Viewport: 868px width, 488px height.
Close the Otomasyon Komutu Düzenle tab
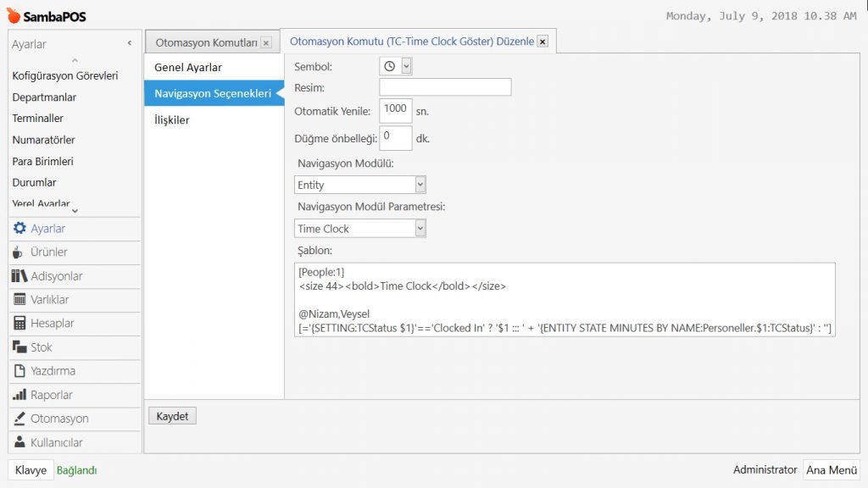[542, 41]
